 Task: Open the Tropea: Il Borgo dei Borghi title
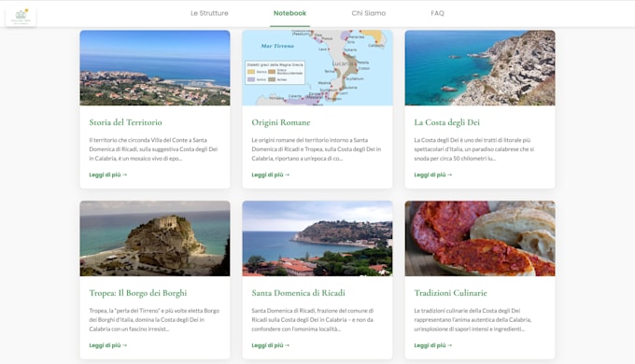[138, 293]
